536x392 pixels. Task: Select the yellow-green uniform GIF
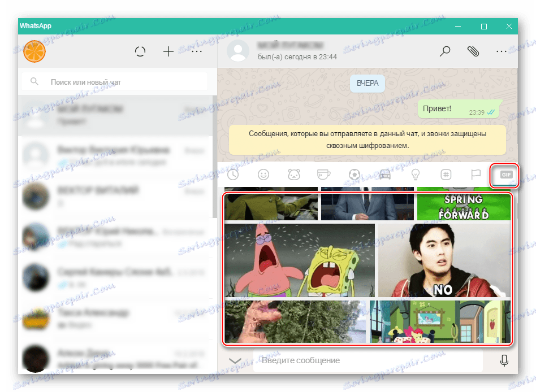[271, 204]
